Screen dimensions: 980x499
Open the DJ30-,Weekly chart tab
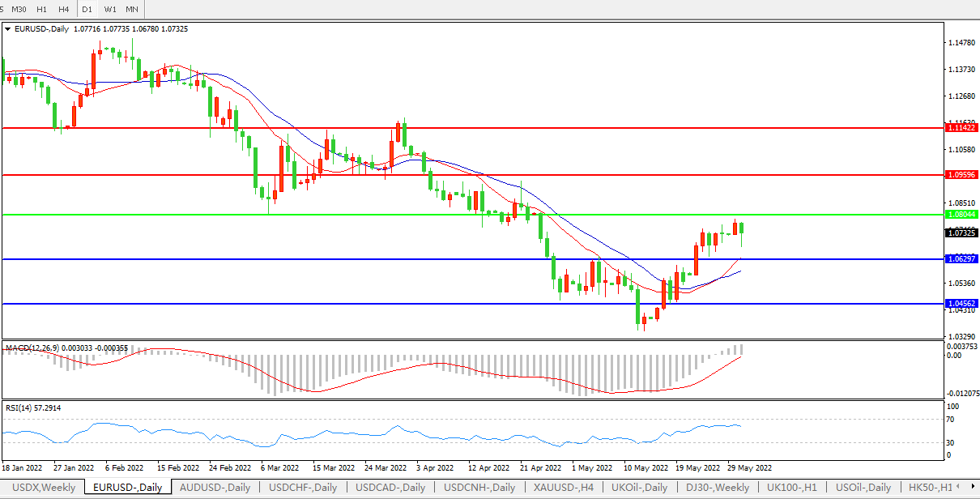[x=717, y=487]
